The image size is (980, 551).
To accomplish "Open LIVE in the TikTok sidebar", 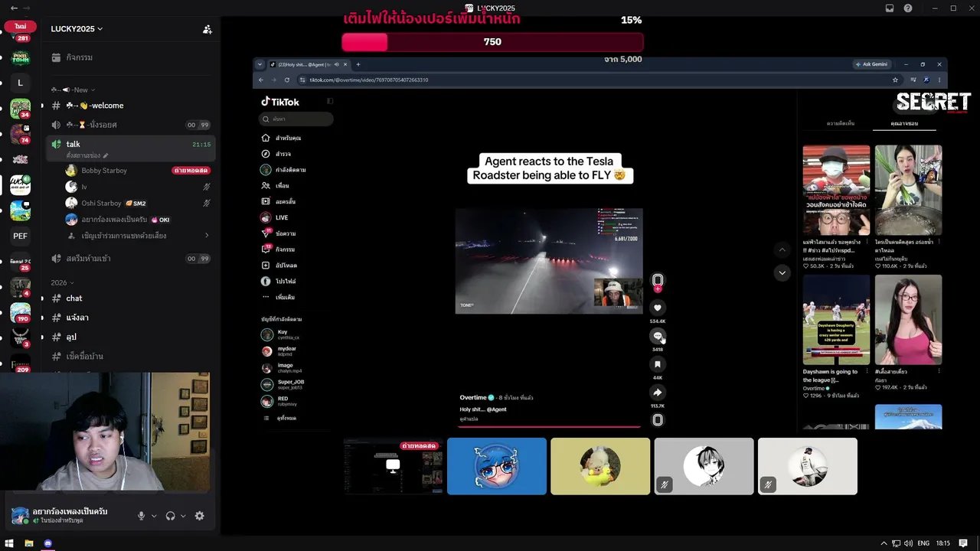I will pyautogui.click(x=274, y=217).
